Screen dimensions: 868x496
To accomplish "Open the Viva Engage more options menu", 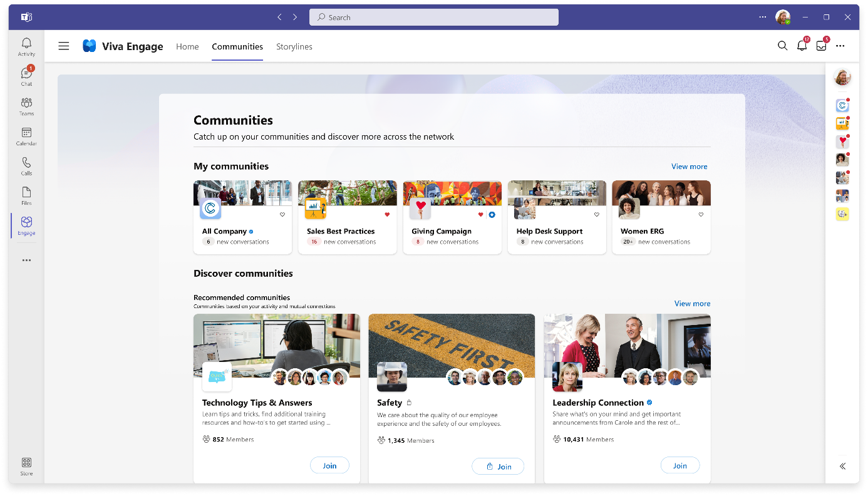I will click(840, 46).
